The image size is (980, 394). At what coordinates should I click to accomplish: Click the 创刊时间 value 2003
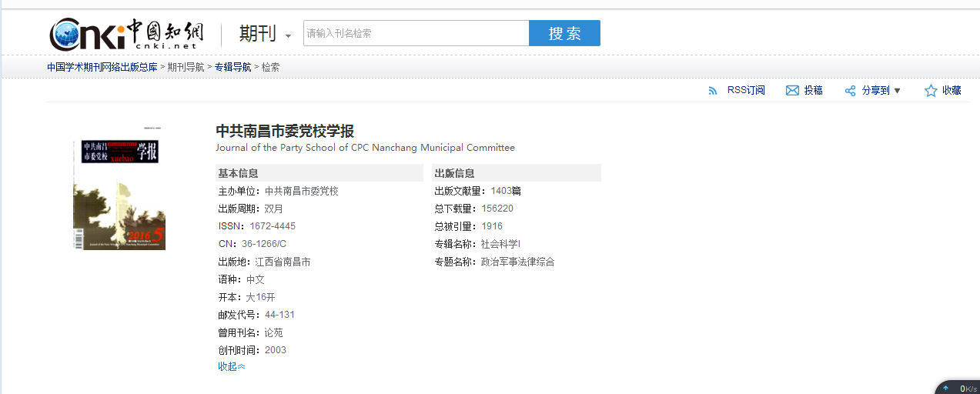(276, 350)
